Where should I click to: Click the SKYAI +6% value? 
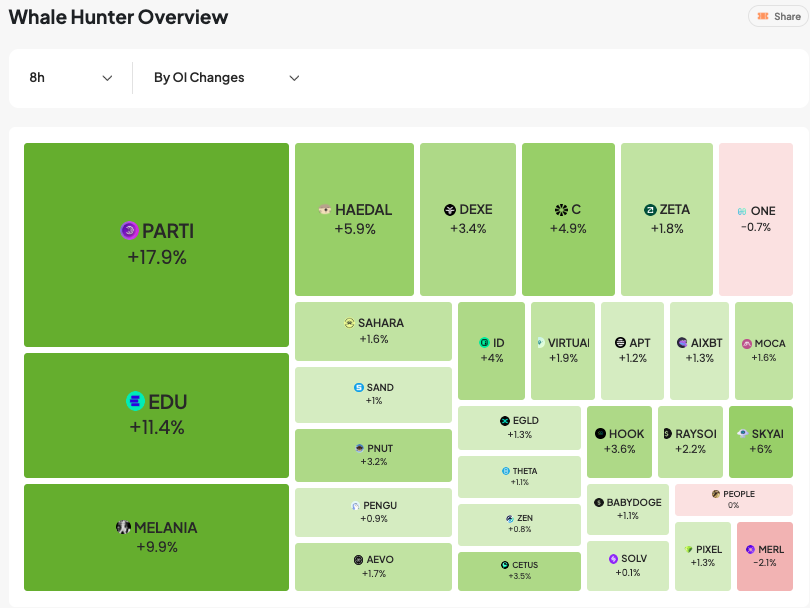click(761, 449)
